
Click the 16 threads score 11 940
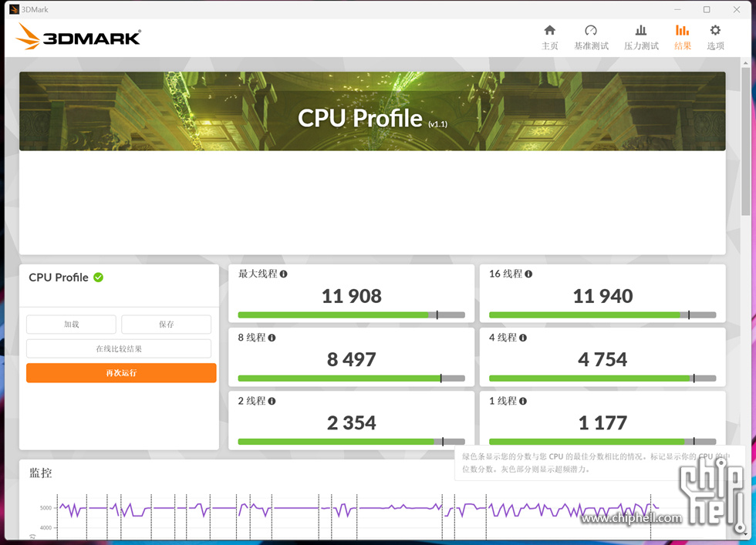tap(602, 296)
